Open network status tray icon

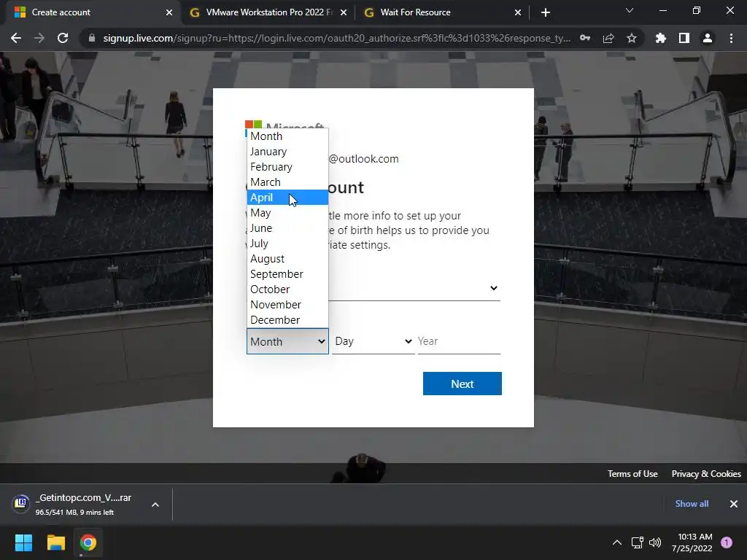[638, 542]
